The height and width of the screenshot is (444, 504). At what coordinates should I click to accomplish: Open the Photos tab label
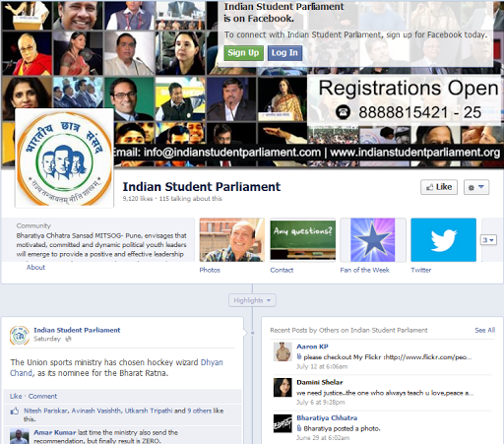click(x=210, y=270)
